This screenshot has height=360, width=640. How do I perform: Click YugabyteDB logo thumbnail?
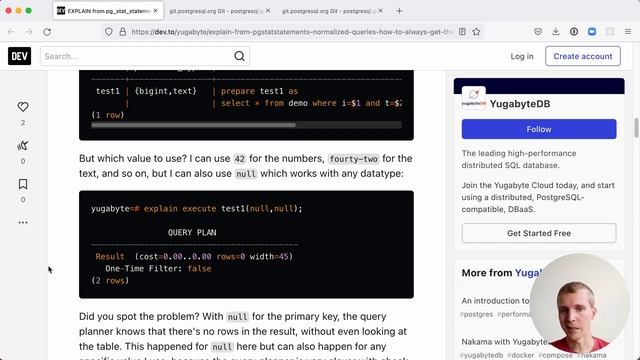coord(473,98)
